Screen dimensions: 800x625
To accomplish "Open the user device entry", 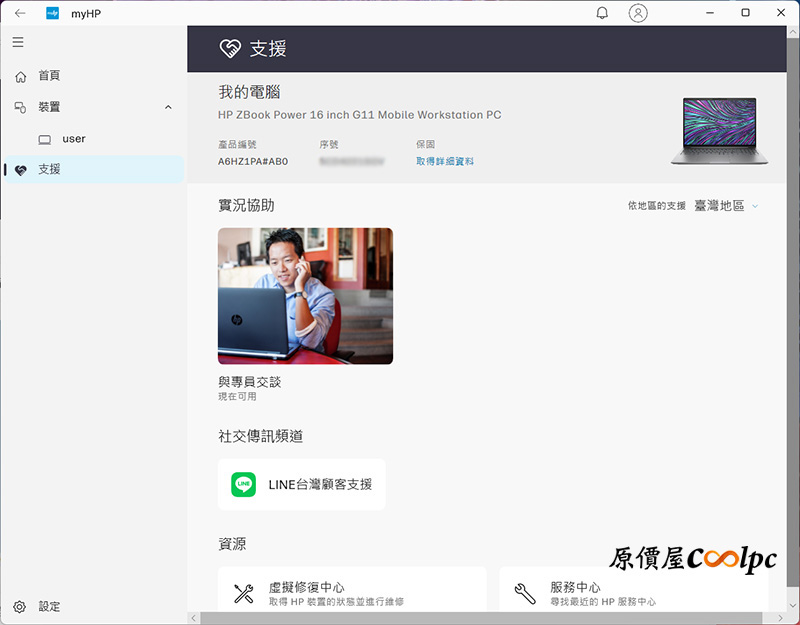I will (x=95, y=139).
